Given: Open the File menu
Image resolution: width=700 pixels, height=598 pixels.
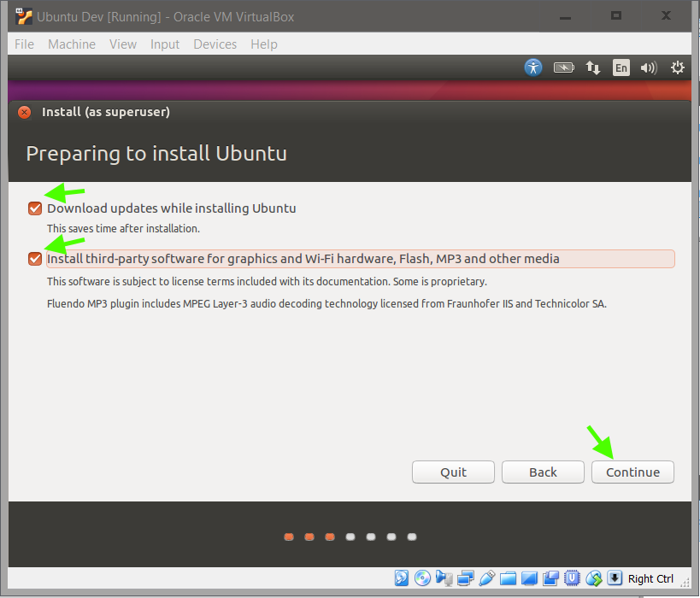Looking at the screenshot, I should [x=24, y=44].
